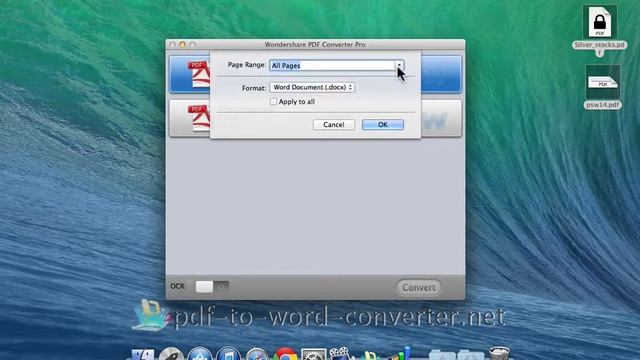
Task: Select the first PDF file icon in list
Action: coord(199,74)
